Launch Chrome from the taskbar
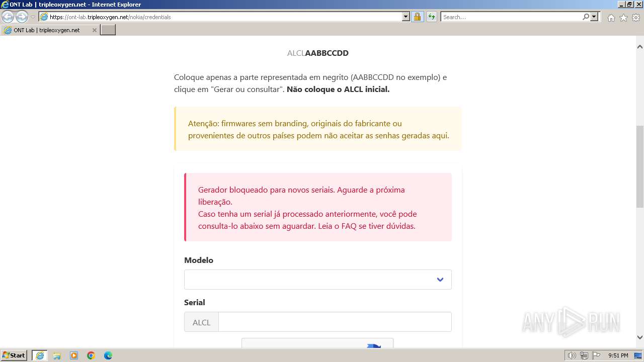The height and width of the screenshot is (362, 644). [x=91, y=355]
